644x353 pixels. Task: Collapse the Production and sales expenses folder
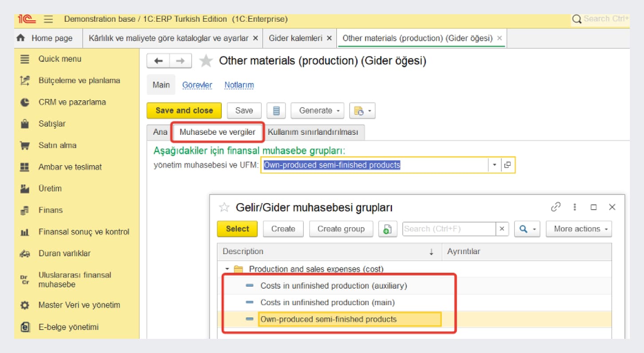(227, 269)
